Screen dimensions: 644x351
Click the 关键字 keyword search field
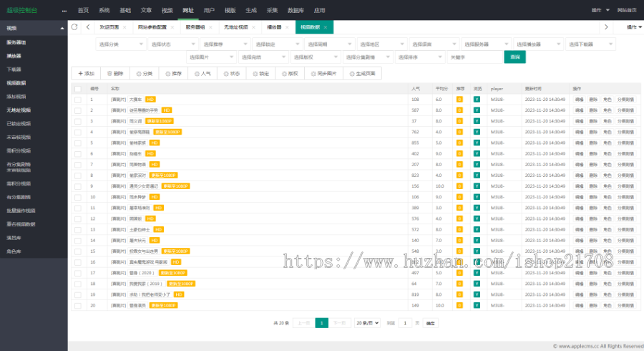(475, 57)
